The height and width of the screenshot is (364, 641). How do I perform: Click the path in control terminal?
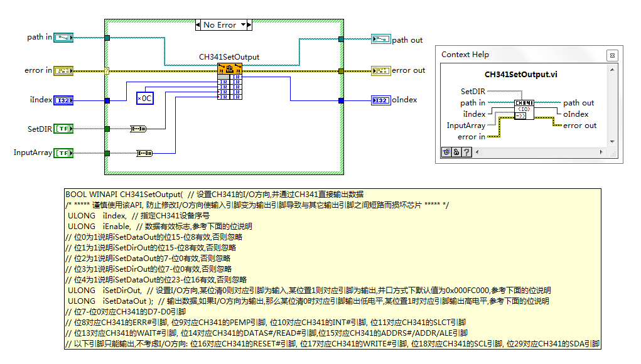63,38
